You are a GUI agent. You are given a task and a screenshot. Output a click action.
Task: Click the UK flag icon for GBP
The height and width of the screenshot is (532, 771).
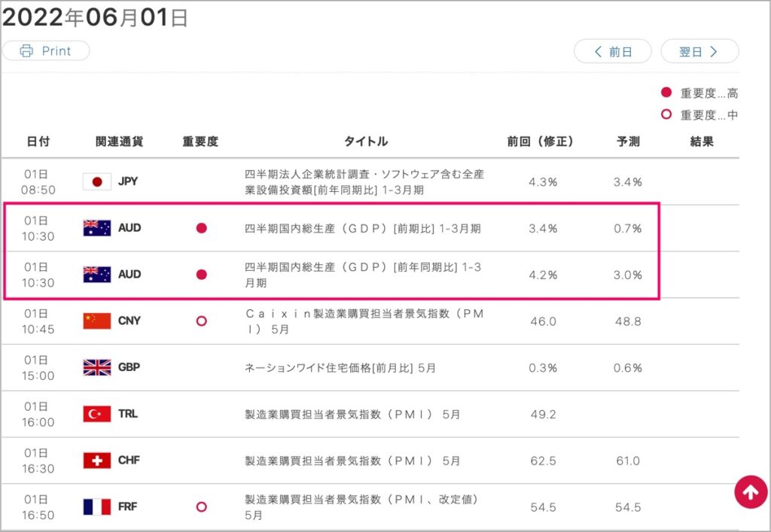(97, 367)
